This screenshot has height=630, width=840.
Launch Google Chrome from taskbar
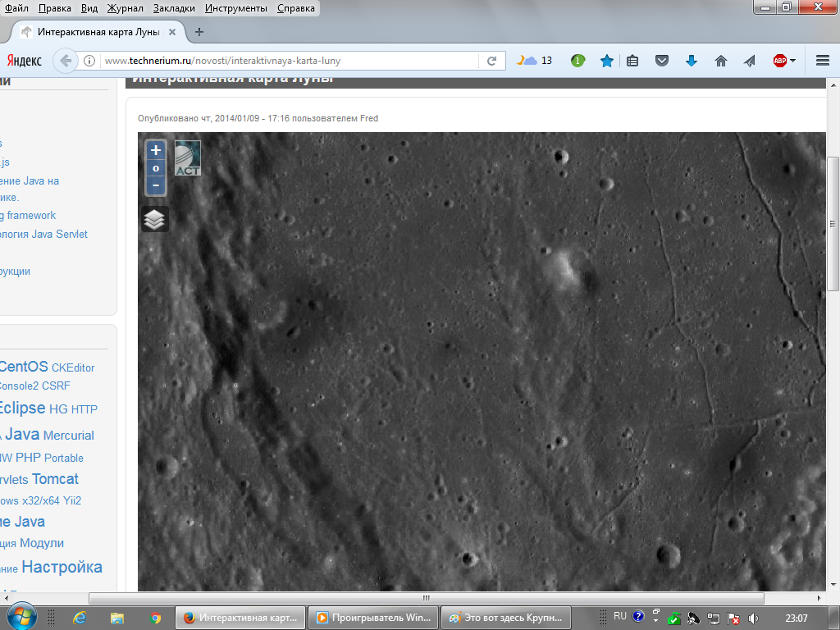coord(155,619)
